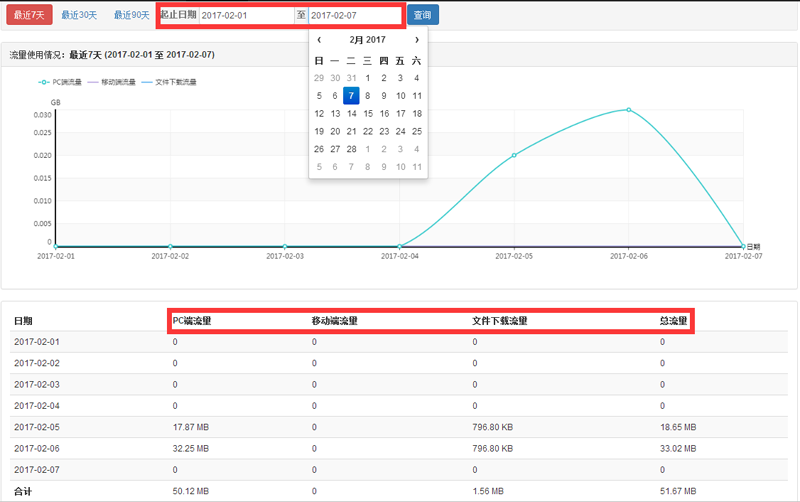Go to previous month in calendar
Viewport: 800px width, 502px height.
pyautogui.click(x=319, y=40)
